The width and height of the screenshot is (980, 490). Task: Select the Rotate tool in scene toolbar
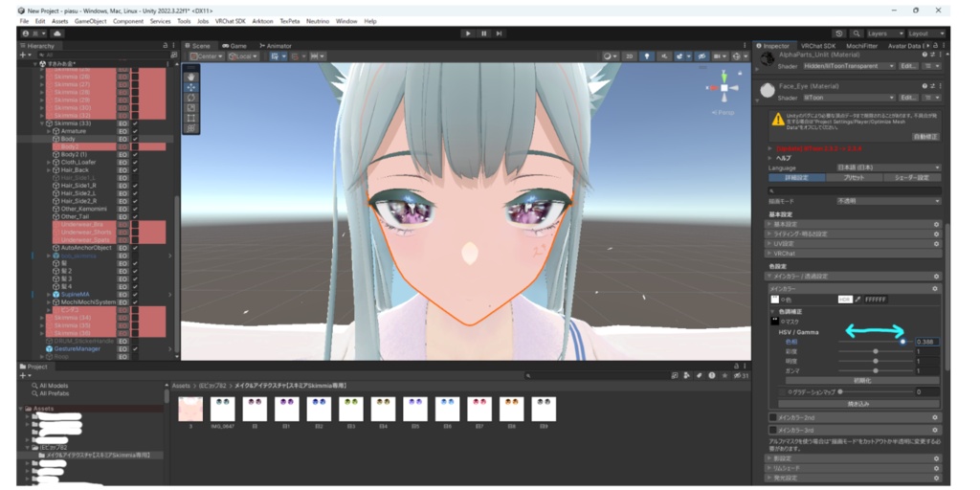(191, 98)
